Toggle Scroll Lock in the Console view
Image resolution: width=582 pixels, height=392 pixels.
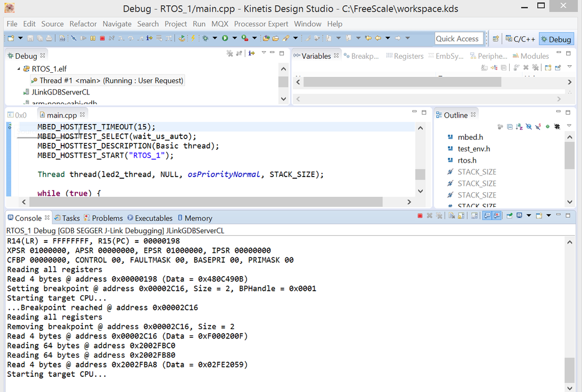[461, 216]
